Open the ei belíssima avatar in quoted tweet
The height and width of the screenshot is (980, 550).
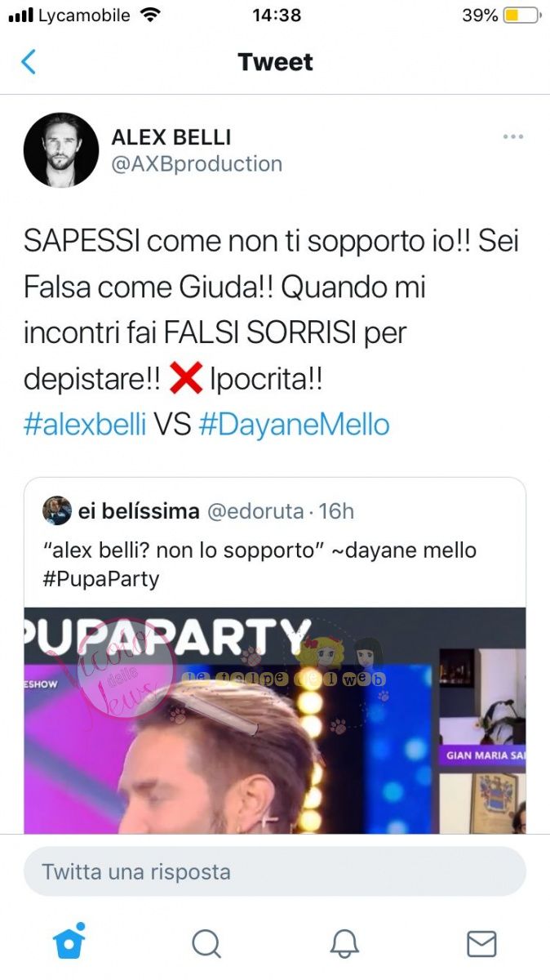[x=57, y=510]
